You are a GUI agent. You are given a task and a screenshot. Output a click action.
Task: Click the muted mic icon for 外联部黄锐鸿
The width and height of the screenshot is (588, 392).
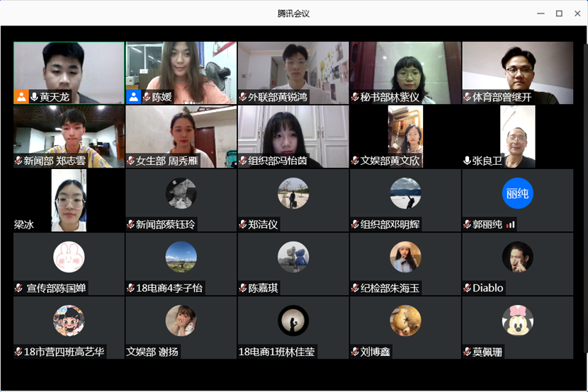click(242, 98)
